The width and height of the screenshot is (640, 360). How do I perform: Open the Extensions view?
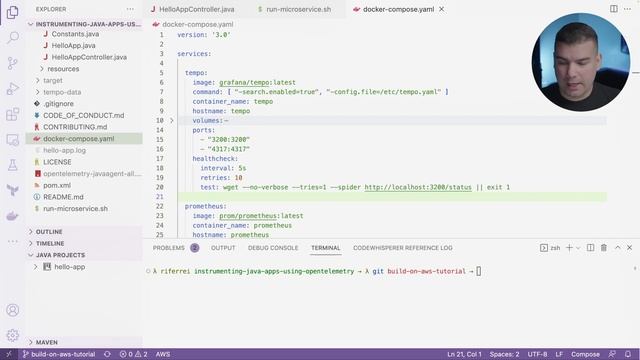point(13,114)
